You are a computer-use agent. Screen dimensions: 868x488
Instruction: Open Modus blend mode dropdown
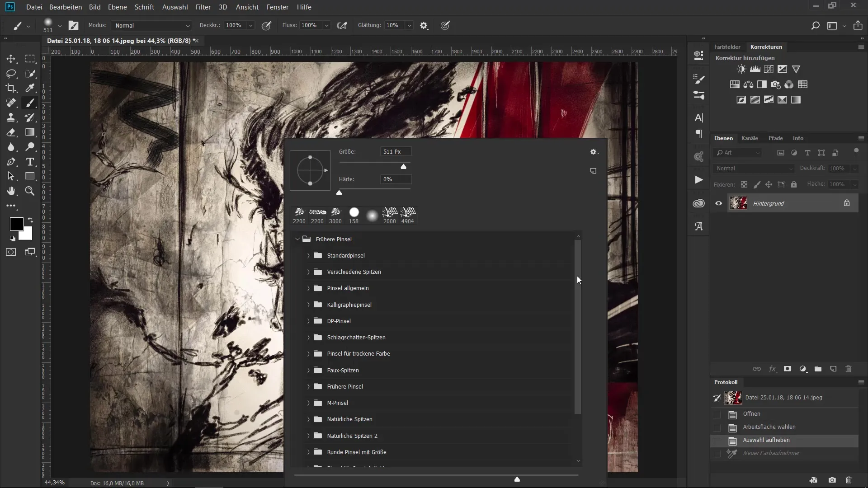151,26
